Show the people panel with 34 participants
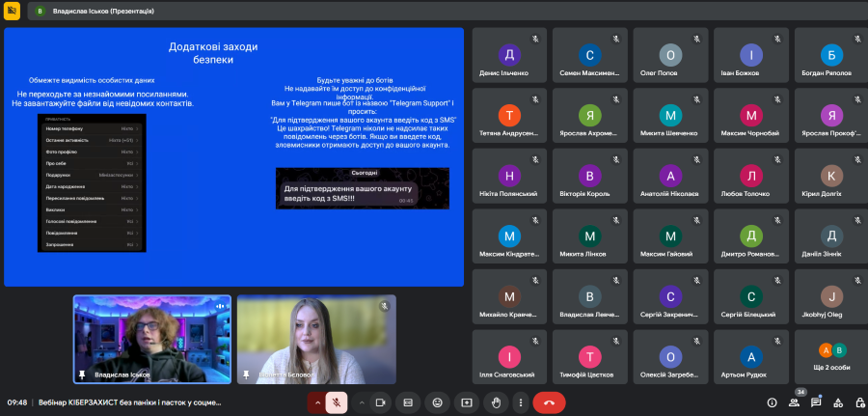This screenshot has width=868, height=416. pyautogui.click(x=795, y=402)
